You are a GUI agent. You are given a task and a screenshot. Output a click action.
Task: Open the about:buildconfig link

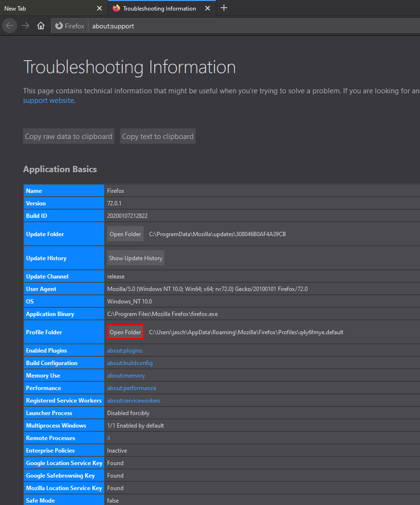(130, 363)
